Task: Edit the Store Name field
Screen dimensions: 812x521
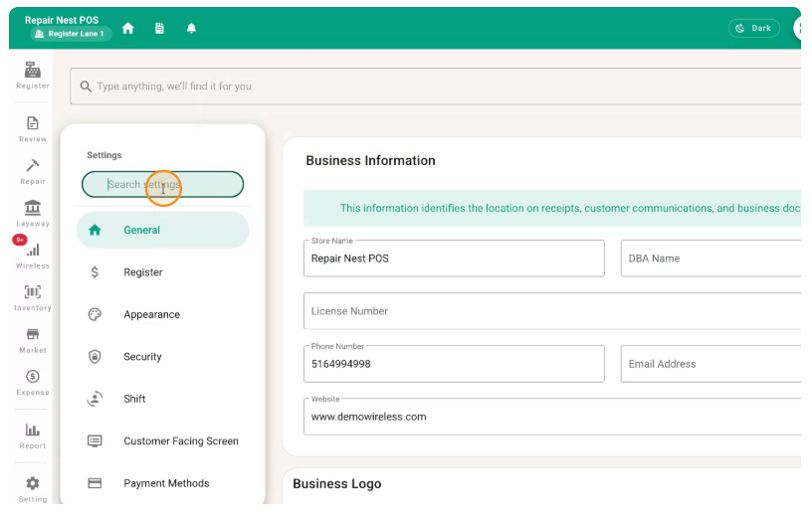Action: tap(454, 259)
